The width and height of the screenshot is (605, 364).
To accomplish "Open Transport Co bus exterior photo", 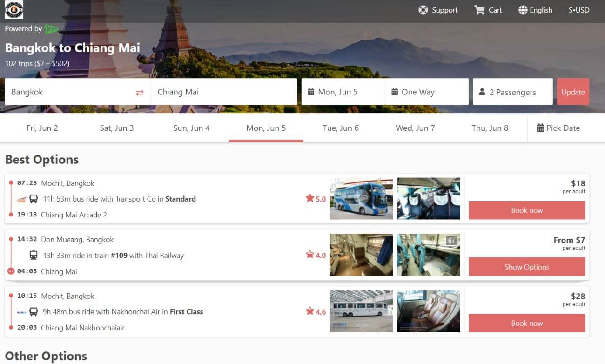I will 362,198.
